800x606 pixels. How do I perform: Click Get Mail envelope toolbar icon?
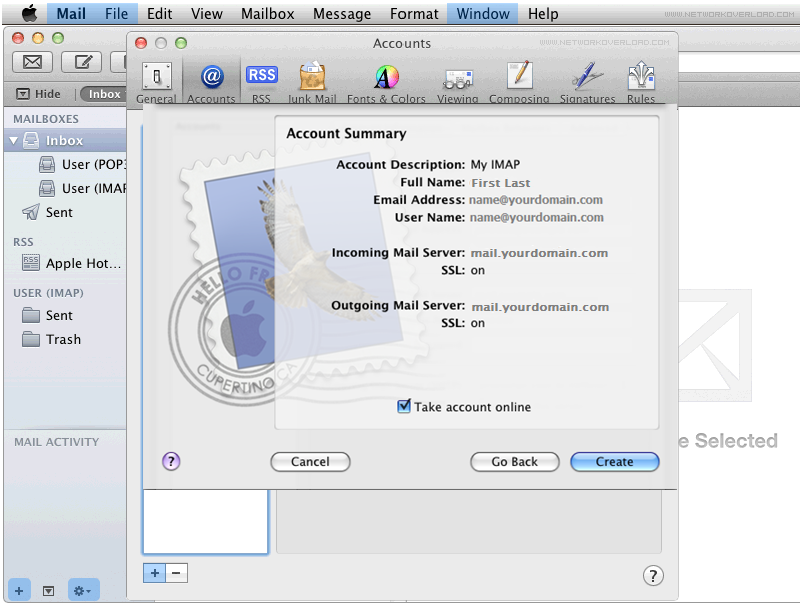point(32,62)
